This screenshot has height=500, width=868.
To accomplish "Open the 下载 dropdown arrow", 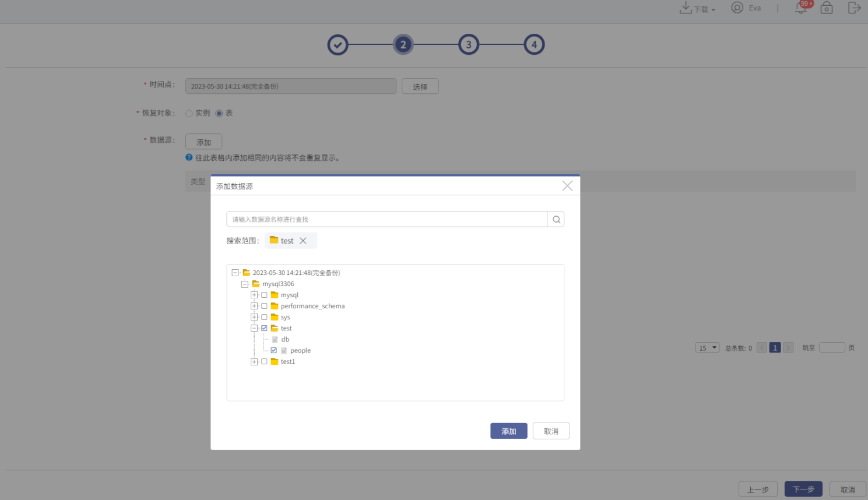I will [713, 10].
